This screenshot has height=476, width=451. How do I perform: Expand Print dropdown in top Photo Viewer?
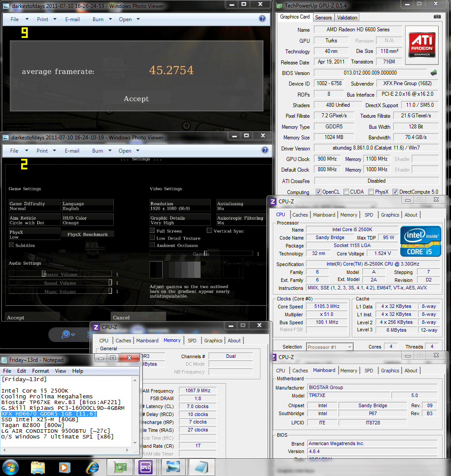55,19
